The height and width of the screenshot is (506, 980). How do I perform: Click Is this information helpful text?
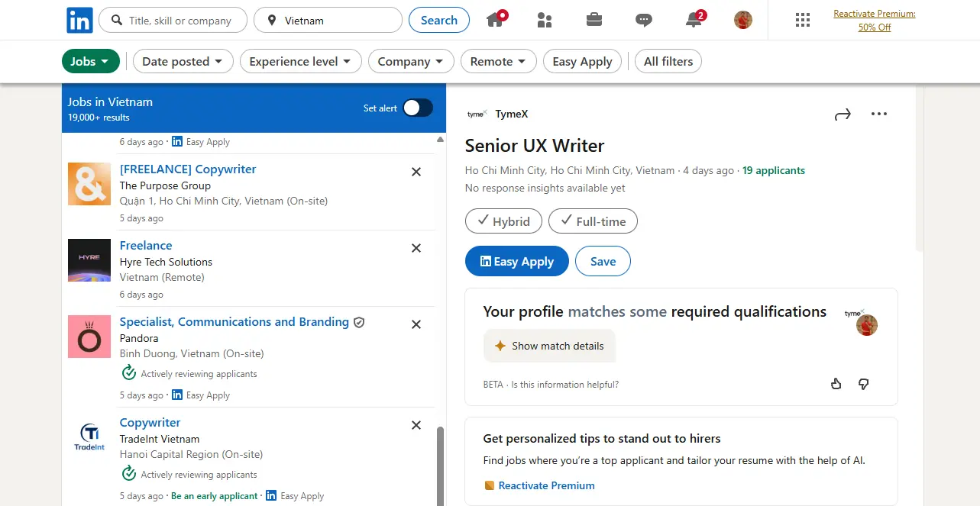(x=565, y=385)
